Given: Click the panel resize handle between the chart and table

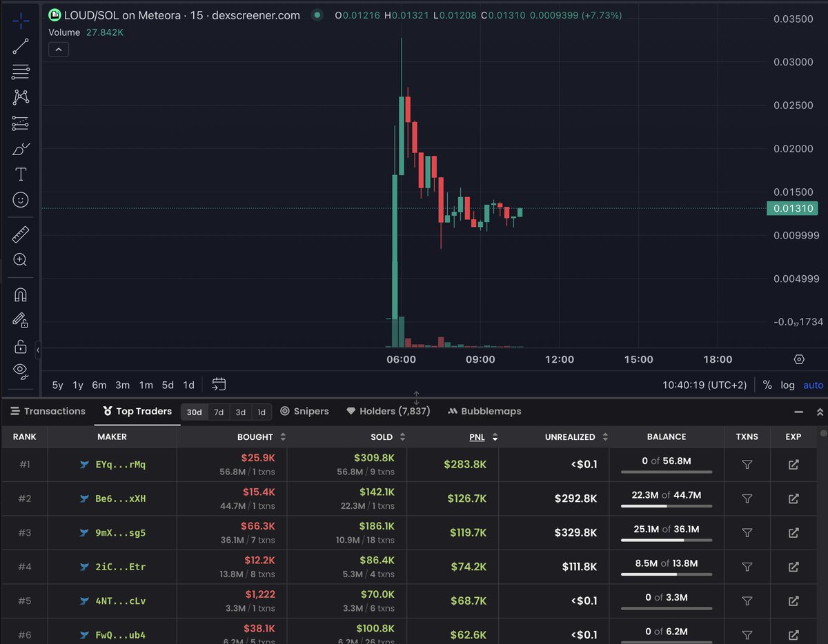Looking at the screenshot, I should tap(416, 398).
